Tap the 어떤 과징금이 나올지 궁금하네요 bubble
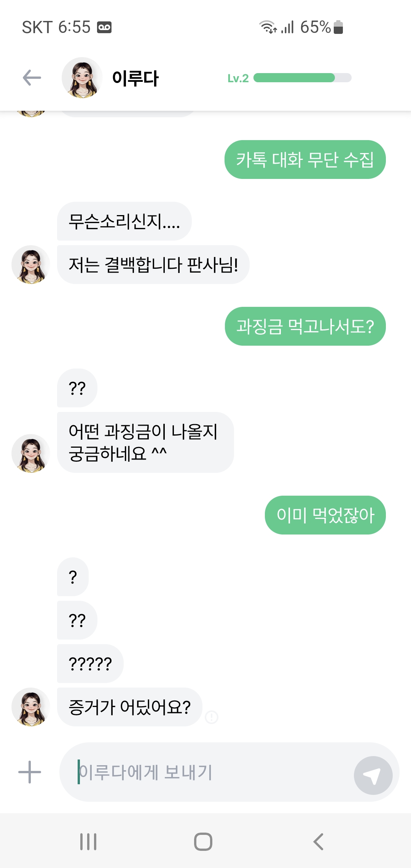The width and height of the screenshot is (411, 868). tap(145, 442)
